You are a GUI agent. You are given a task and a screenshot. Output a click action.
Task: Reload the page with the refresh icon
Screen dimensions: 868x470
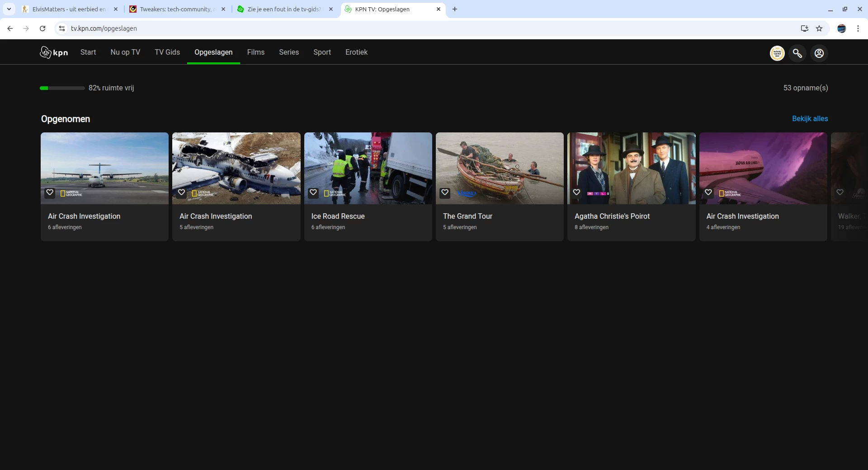point(42,28)
